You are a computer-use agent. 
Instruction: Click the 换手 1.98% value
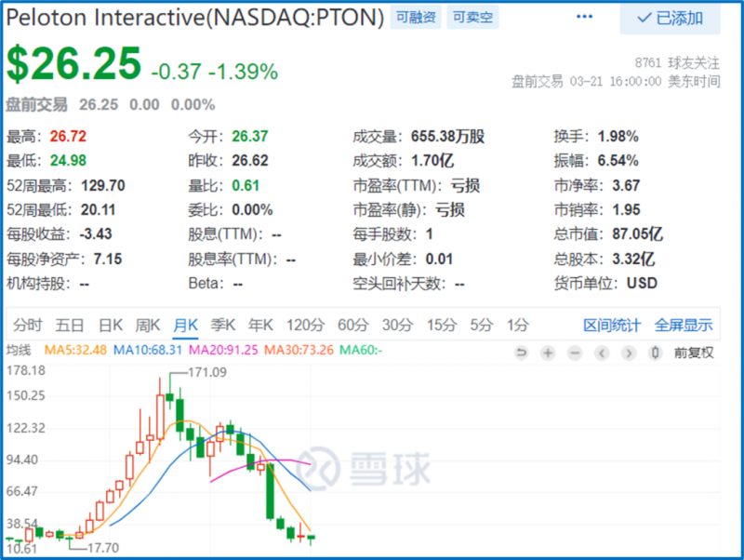(618, 136)
